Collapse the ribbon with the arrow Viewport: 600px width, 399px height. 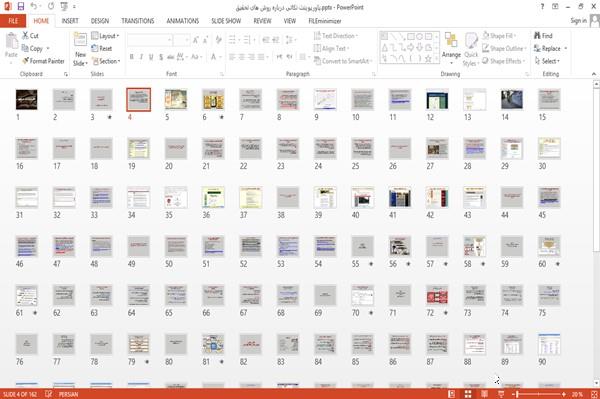coord(594,74)
